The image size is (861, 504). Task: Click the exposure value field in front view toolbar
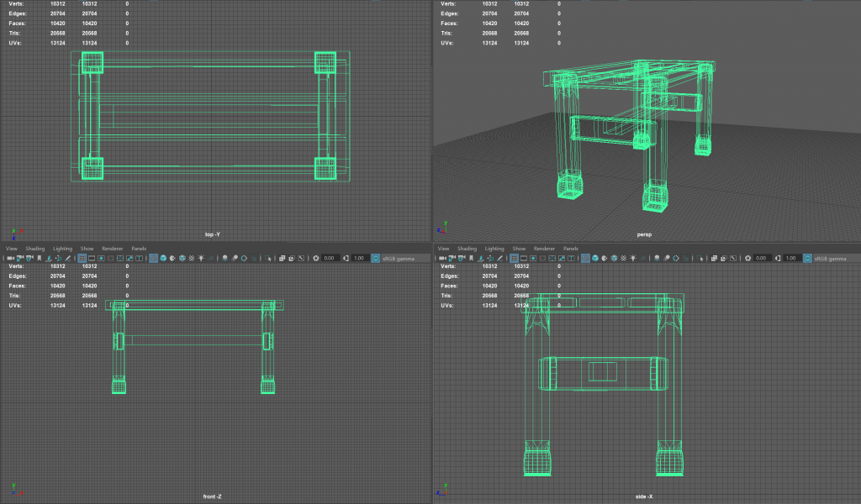pyautogui.click(x=330, y=258)
